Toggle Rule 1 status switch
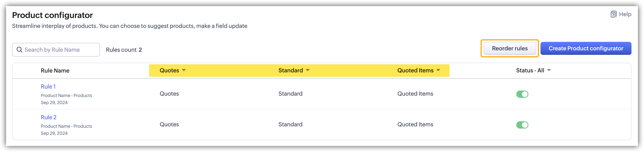The width and height of the screenshot is (644, 152). [522, 94]
